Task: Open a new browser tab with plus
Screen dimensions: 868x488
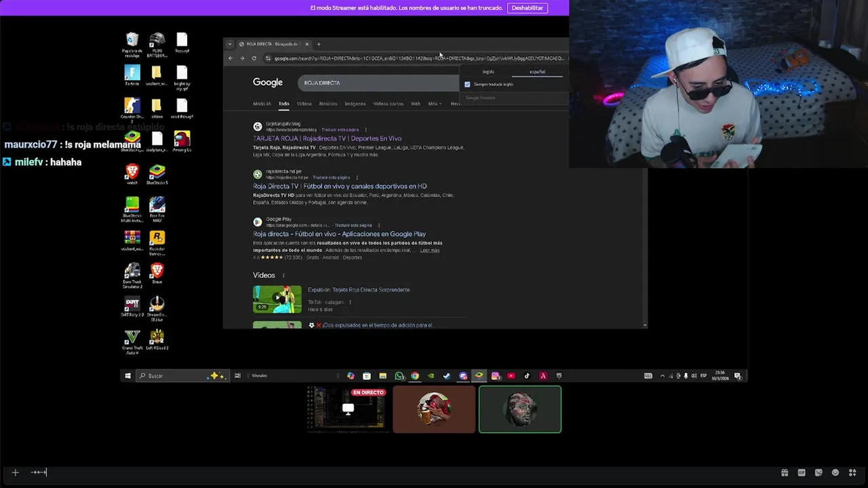Action: click(319, 44)
